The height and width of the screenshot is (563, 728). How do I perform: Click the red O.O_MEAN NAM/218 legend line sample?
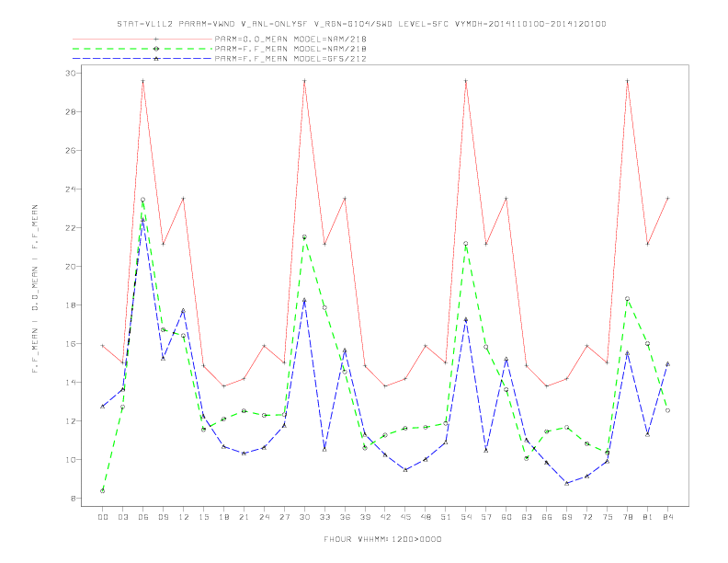(x=142, y=39)
